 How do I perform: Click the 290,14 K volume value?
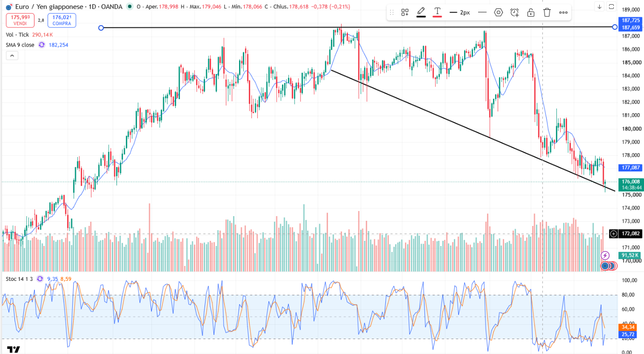tap(42, 34)
